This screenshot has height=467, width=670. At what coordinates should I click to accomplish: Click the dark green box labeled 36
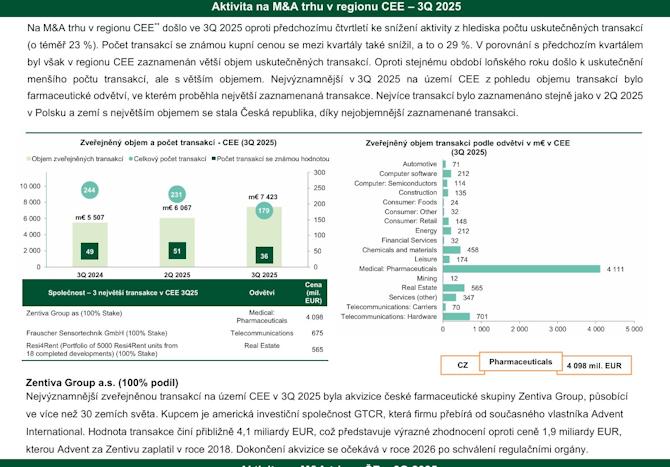[263, 256]
